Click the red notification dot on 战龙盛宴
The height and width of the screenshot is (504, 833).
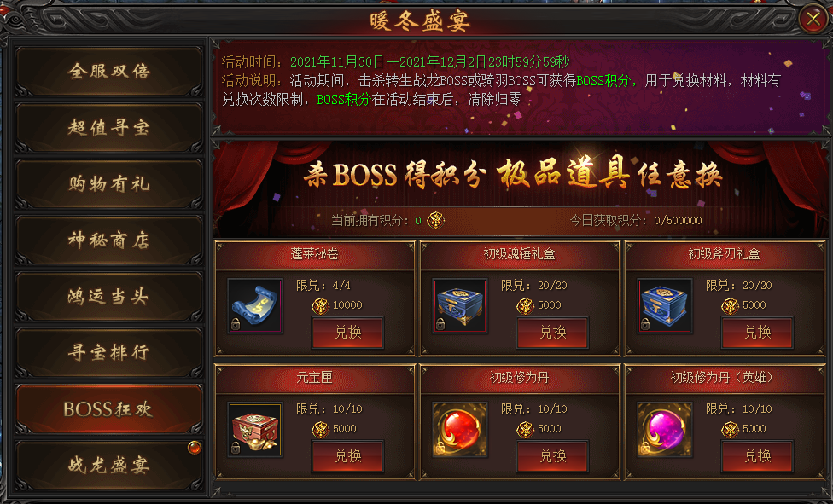195,448
